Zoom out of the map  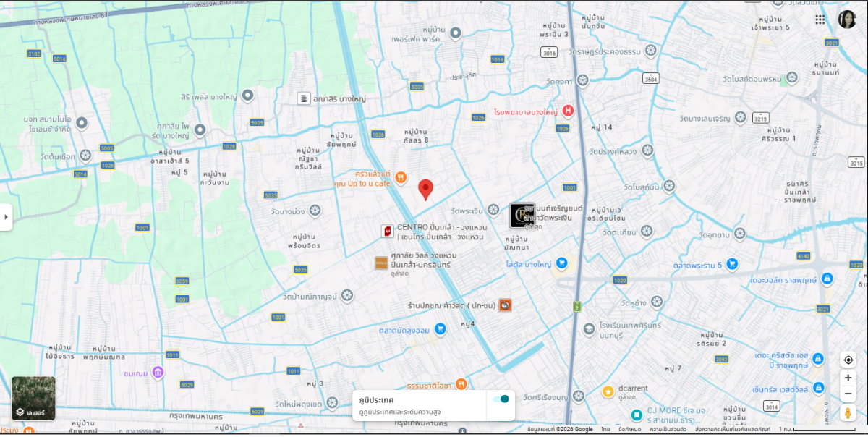[848, 394]
